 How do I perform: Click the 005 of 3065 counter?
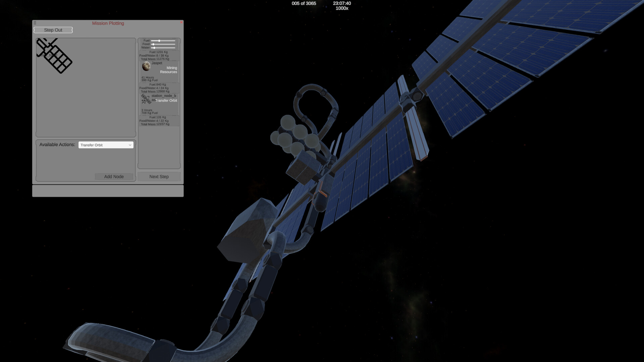(x=304, y=3)
